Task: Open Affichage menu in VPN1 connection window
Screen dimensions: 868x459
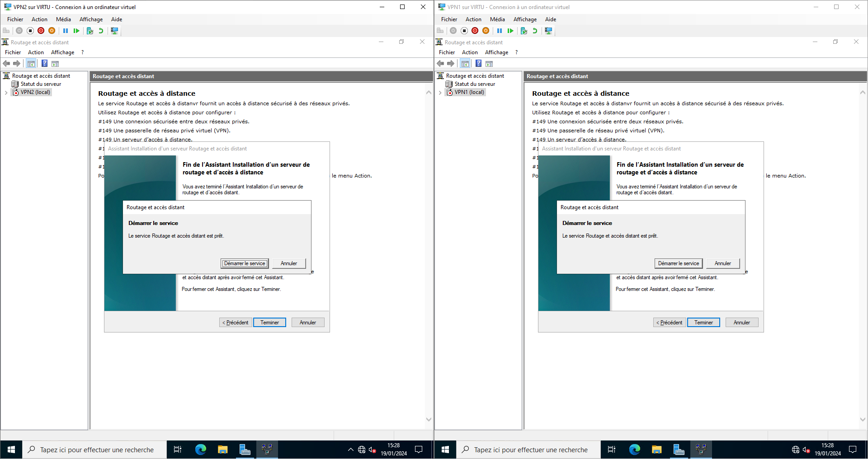Action: 525,19
